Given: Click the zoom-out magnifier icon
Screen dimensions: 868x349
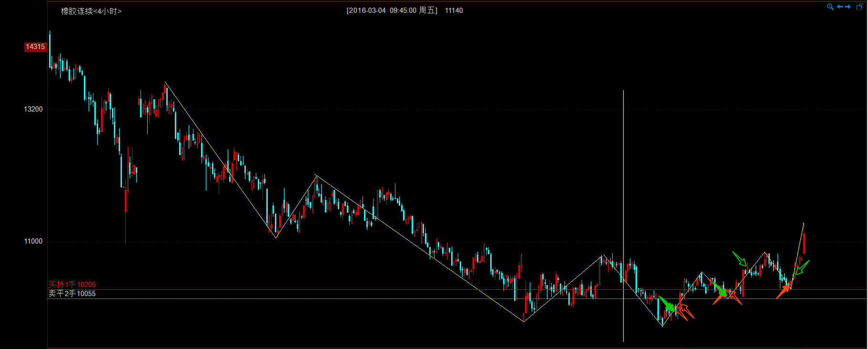Looking at the screenshot, I should (830, 7).
